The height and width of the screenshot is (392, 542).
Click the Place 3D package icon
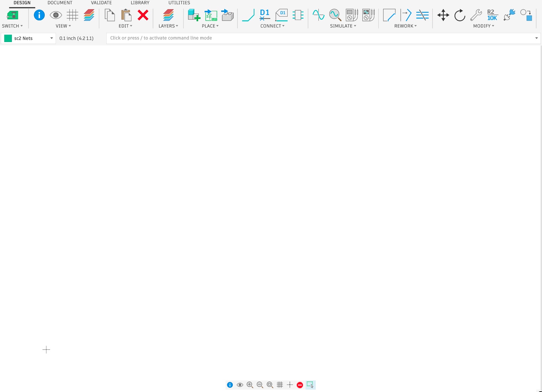click(x=228, y=15)
